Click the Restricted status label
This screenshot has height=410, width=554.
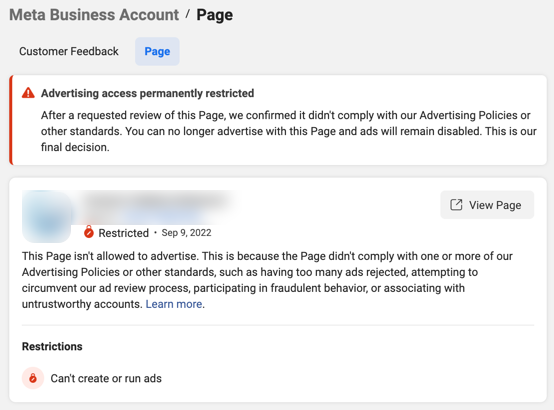123,233
